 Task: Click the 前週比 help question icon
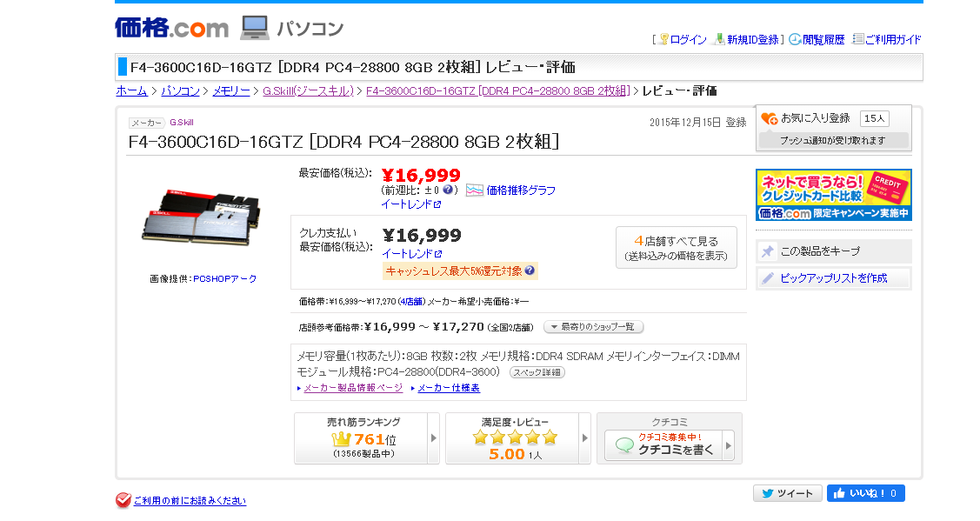448,190
